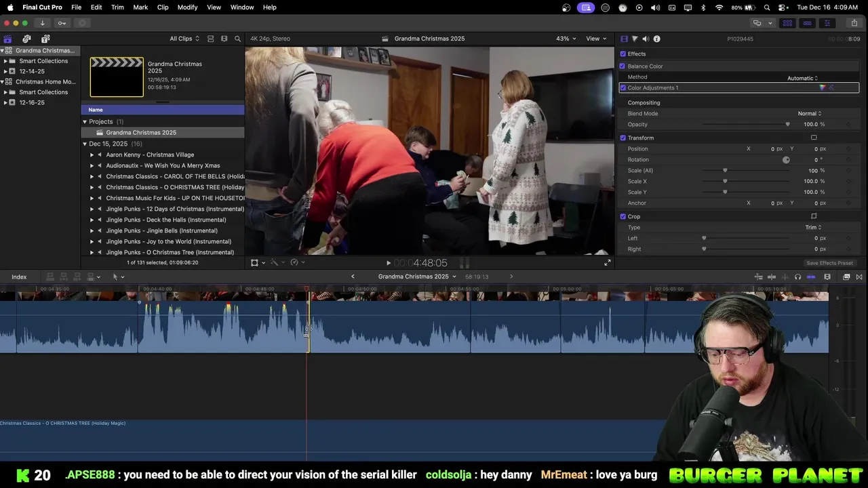Go back in timeline history
Screen dimensions: 868x488
click(x=353, y=277)
